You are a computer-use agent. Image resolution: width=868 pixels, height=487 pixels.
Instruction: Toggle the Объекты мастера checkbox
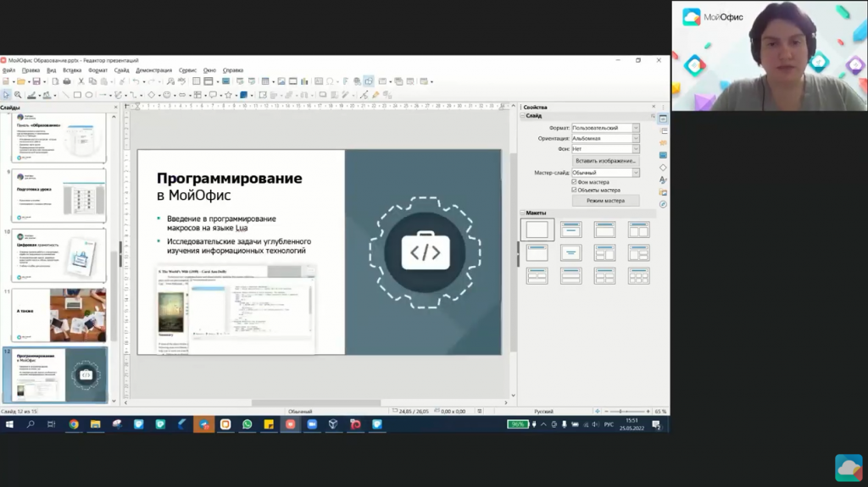pos(574,190)
